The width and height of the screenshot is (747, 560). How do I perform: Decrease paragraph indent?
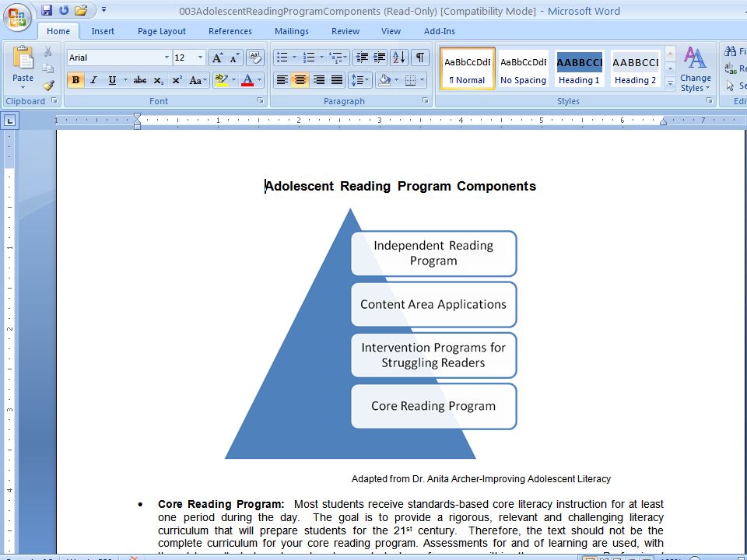(x=362, y=58)
